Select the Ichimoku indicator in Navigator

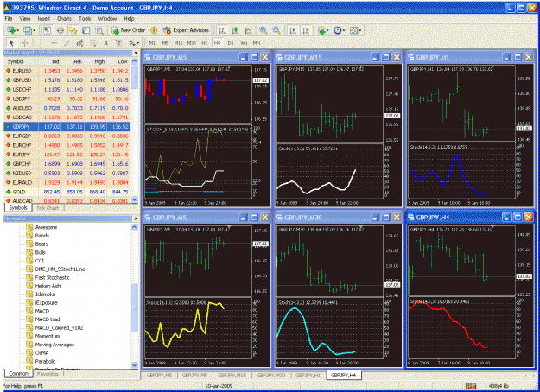(45, 294)
